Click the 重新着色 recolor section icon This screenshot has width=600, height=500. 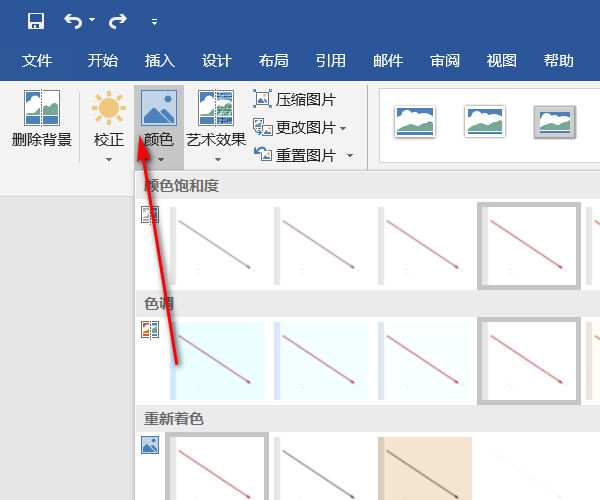coord(150,445)
